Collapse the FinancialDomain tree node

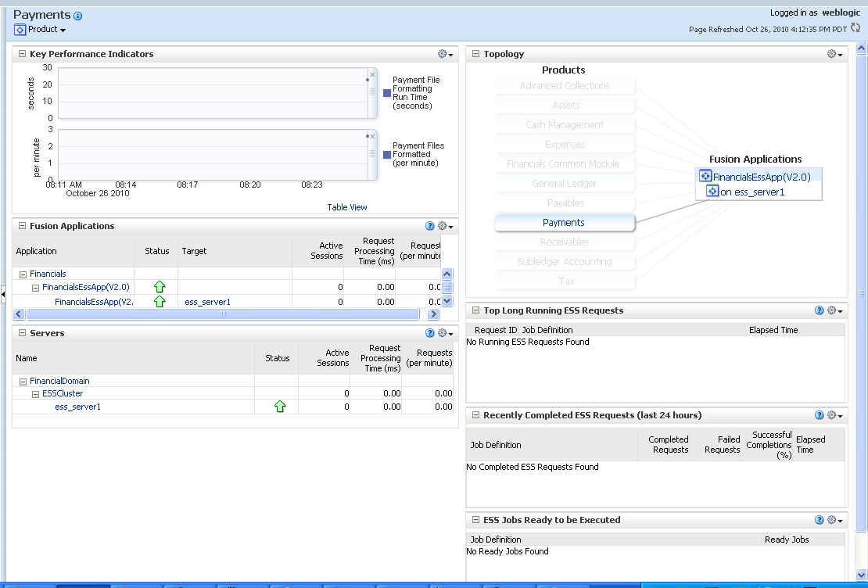[x=23, y=382]
